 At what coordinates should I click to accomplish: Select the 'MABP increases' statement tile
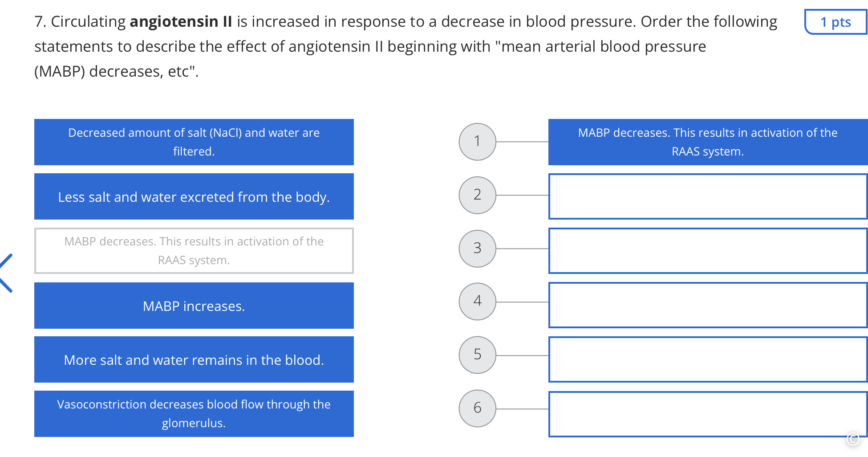click(194, 306)
